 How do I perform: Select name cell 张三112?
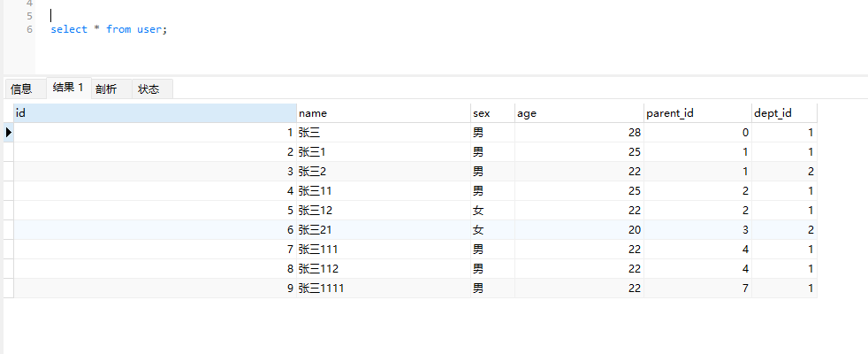point(384,268)
